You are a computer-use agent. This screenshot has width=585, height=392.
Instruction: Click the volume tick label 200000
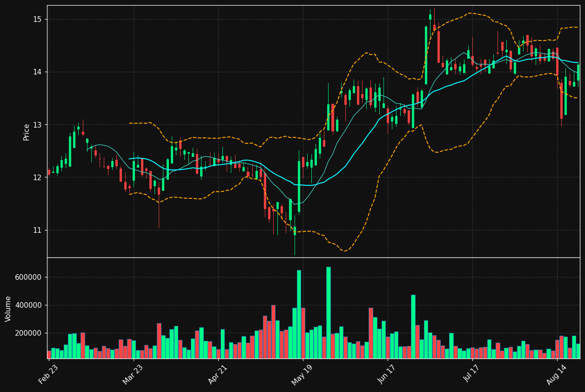[x=29, y=333]
